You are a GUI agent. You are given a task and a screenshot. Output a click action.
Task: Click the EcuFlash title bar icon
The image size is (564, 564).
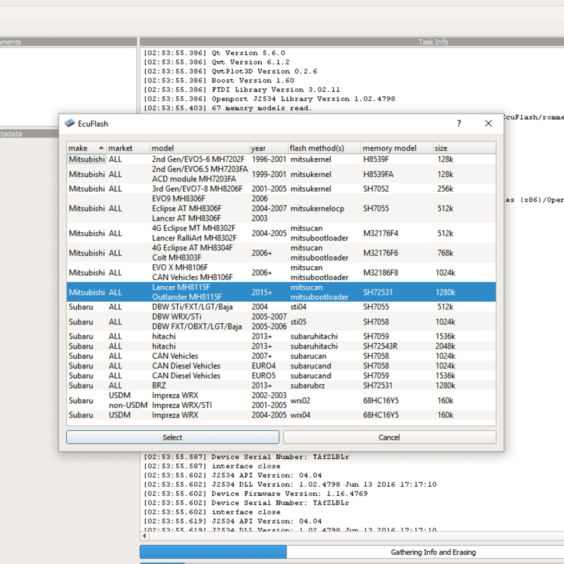pos(69,123)
